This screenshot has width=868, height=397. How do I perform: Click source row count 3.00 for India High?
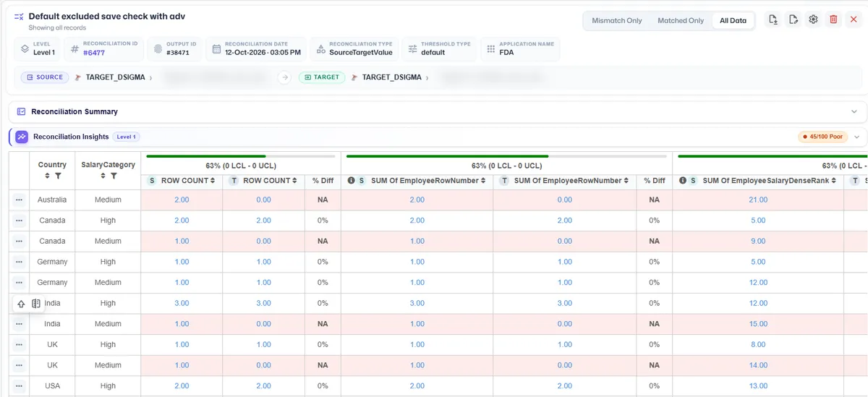pos(182,303)
